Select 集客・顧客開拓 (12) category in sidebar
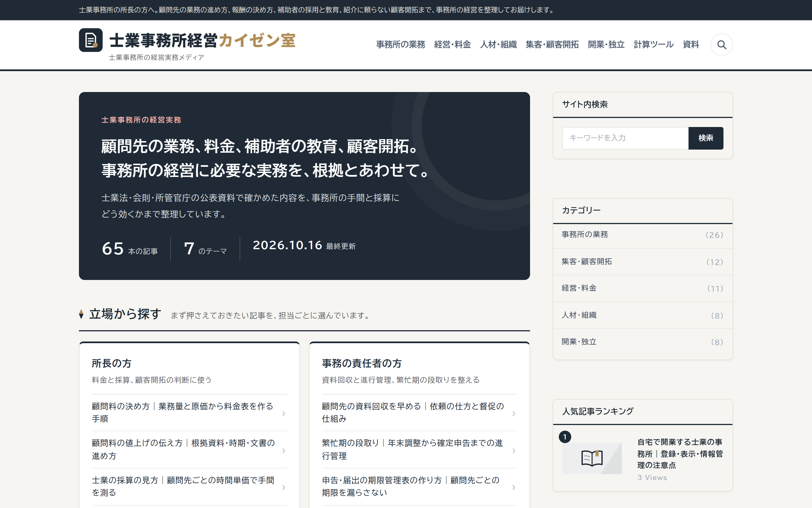This screenshot has height=508, width=812. coord(642,262)
